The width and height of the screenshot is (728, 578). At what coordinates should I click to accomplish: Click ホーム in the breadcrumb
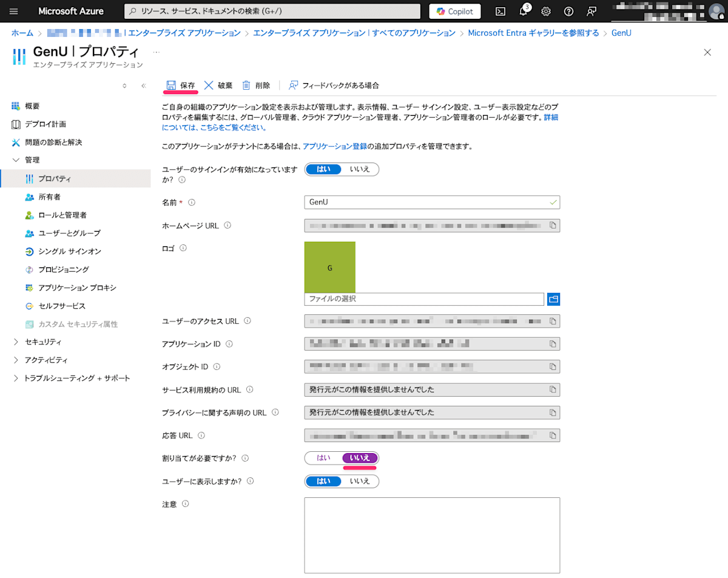[22, 33]
